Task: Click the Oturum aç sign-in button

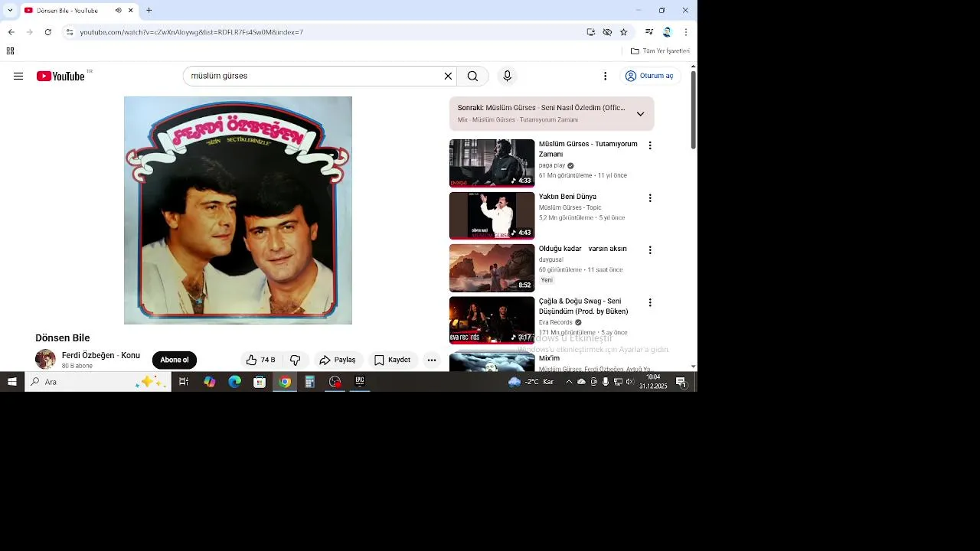Action: (x=649, y=76)
